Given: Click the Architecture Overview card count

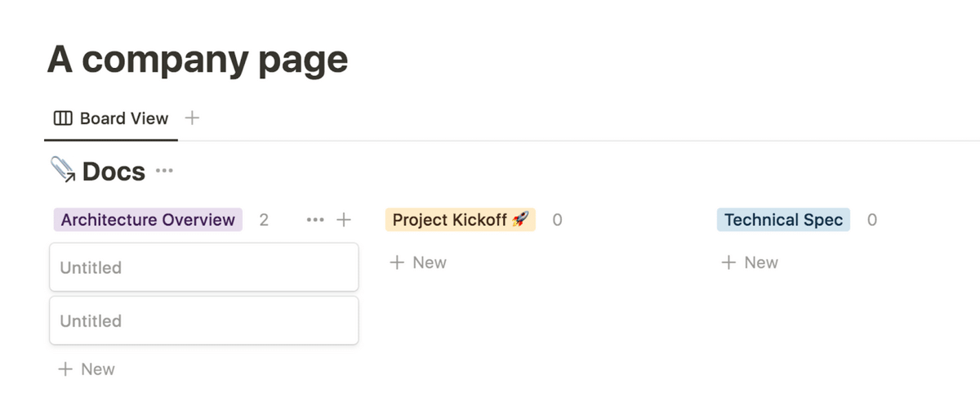Looking at the screenshot, I should tap(264, 220).
